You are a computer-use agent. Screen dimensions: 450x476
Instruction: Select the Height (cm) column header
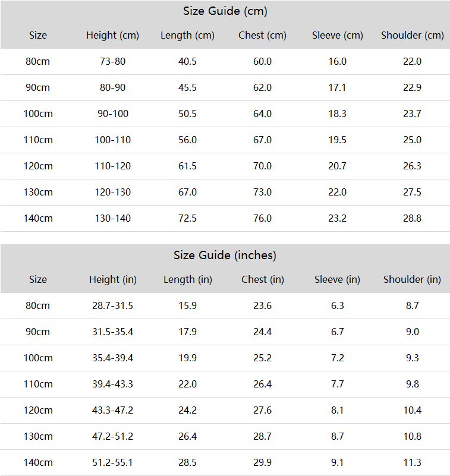click(113, 35)
